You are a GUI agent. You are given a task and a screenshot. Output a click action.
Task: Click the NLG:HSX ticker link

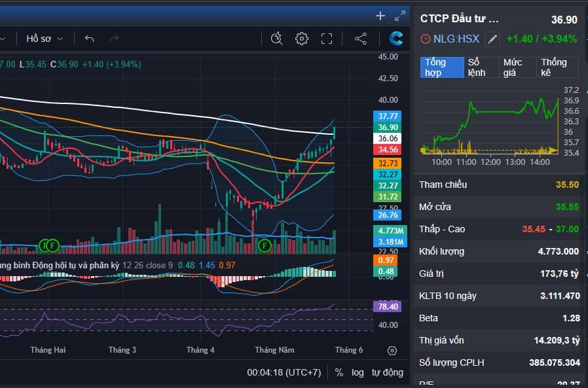tap(456, 39)
